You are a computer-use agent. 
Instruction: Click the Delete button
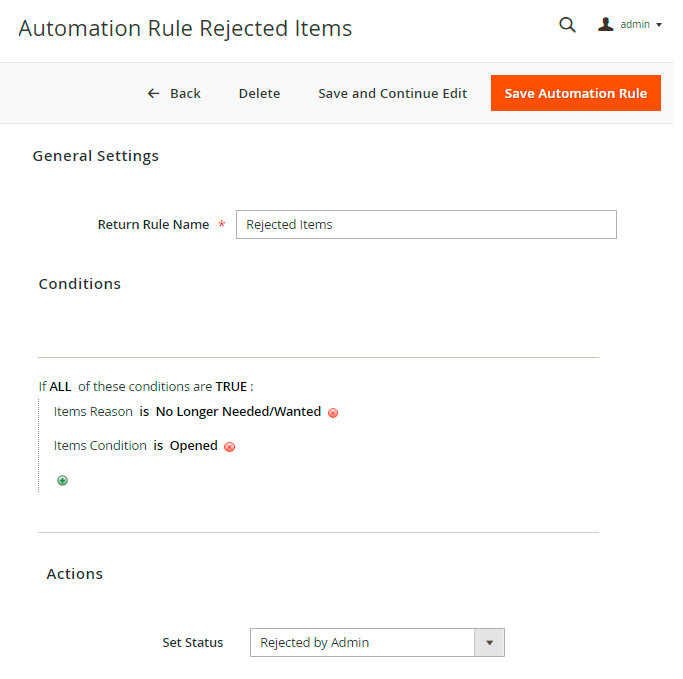coord(259,93)
